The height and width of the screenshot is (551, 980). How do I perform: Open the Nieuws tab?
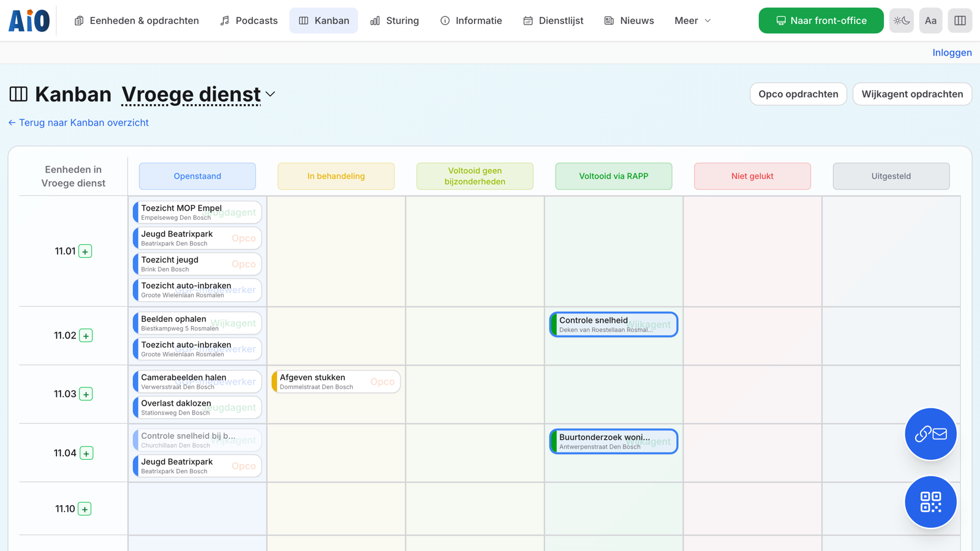tap(629, 21)
